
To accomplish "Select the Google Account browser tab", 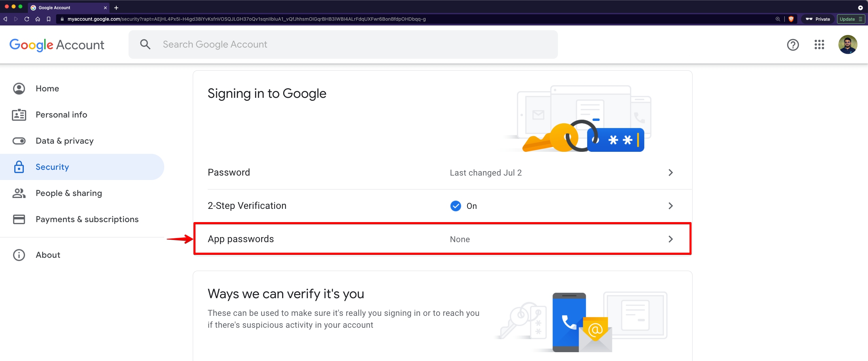I will pos(69,7).
